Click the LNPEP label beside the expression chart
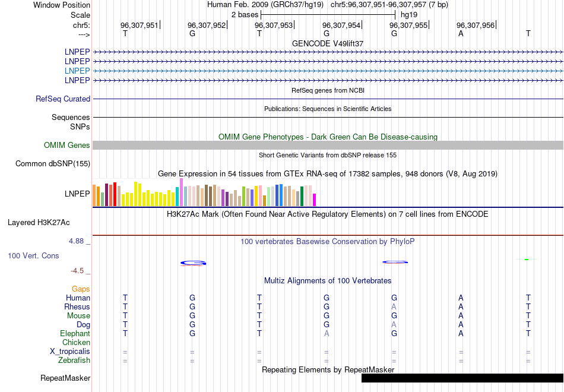Viewport: 564px width, 392px height. click(x=77, y=194)
